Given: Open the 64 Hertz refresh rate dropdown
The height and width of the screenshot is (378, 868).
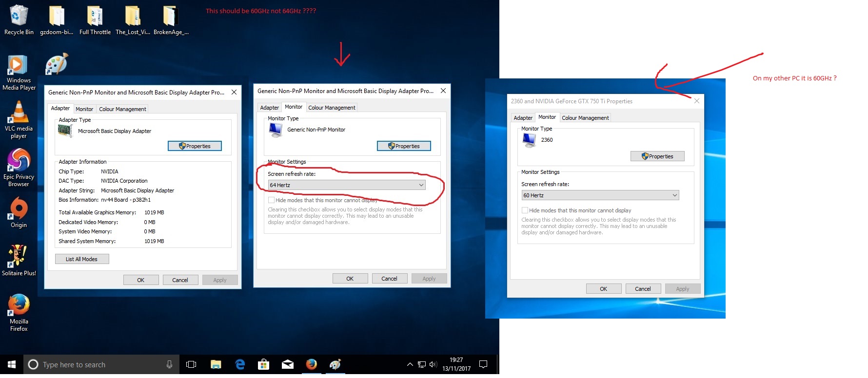Looking at the screenshot, I should tap(347, 185).
